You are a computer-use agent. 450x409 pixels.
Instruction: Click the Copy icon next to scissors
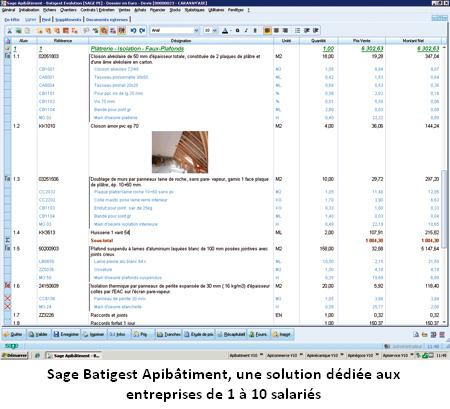click(18, 31)
